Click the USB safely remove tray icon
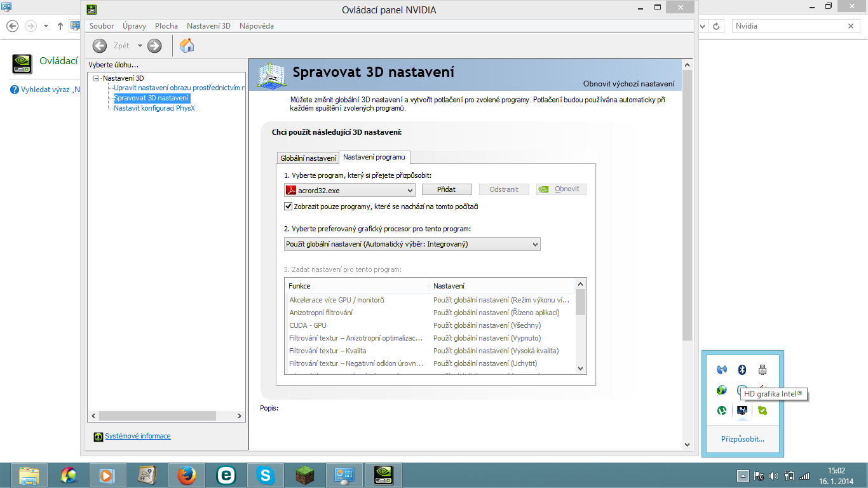The width and height of the screenshot is (868, 488). click(763, 369)
